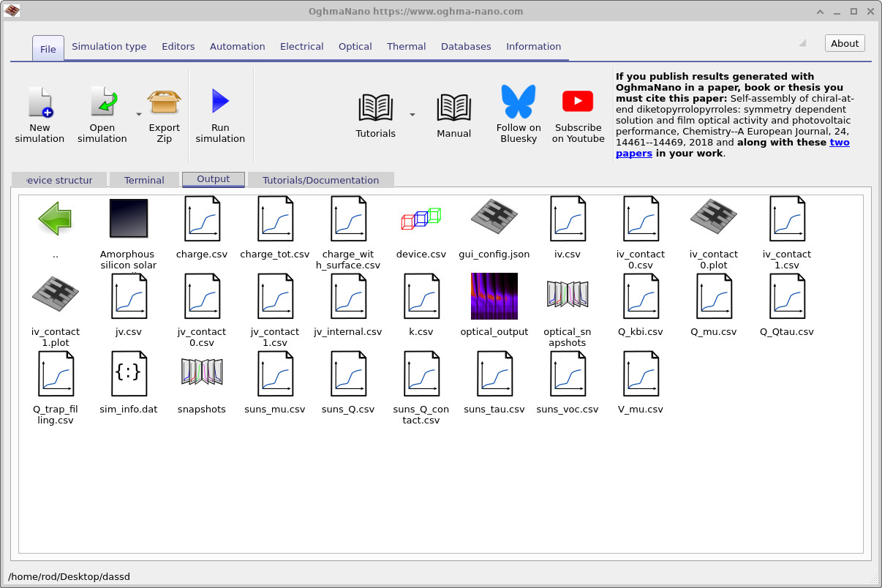Switch to the Terminal tab

coord(144,180)
